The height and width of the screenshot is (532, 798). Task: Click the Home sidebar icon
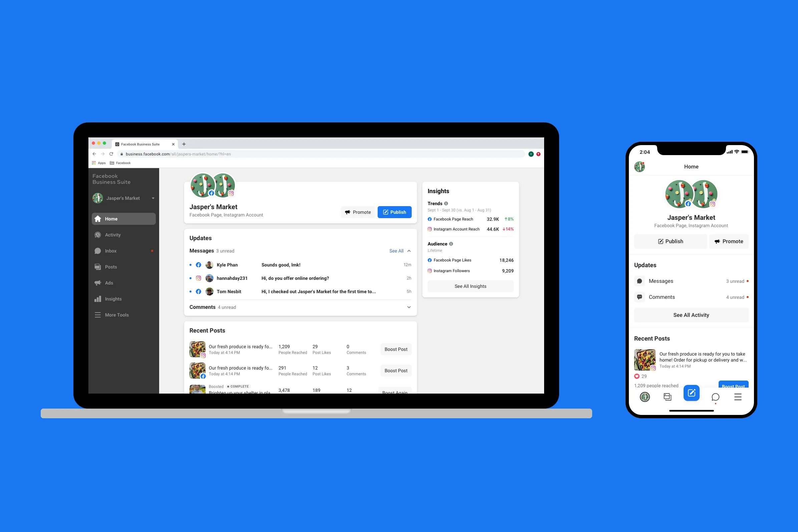98,218
